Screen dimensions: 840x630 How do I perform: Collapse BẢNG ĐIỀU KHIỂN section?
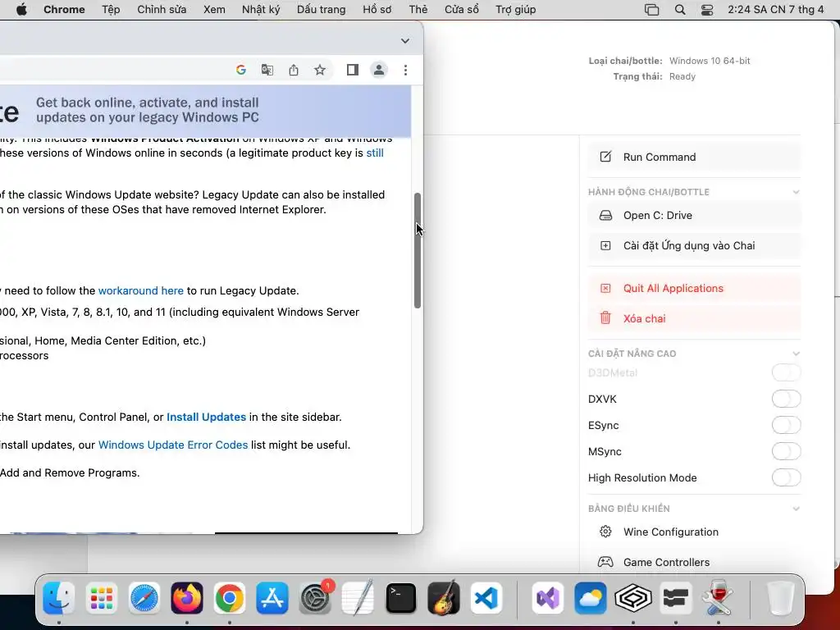[x=796, y=509]
